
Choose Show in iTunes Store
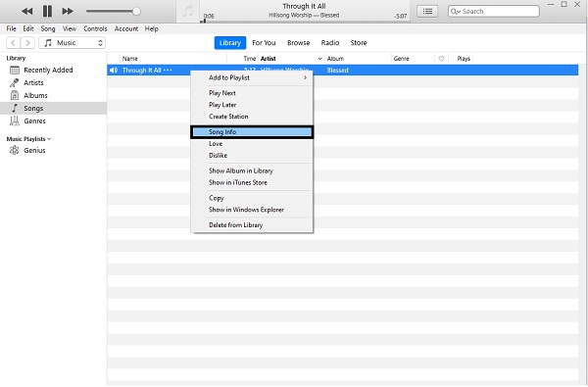pos(252,182)
